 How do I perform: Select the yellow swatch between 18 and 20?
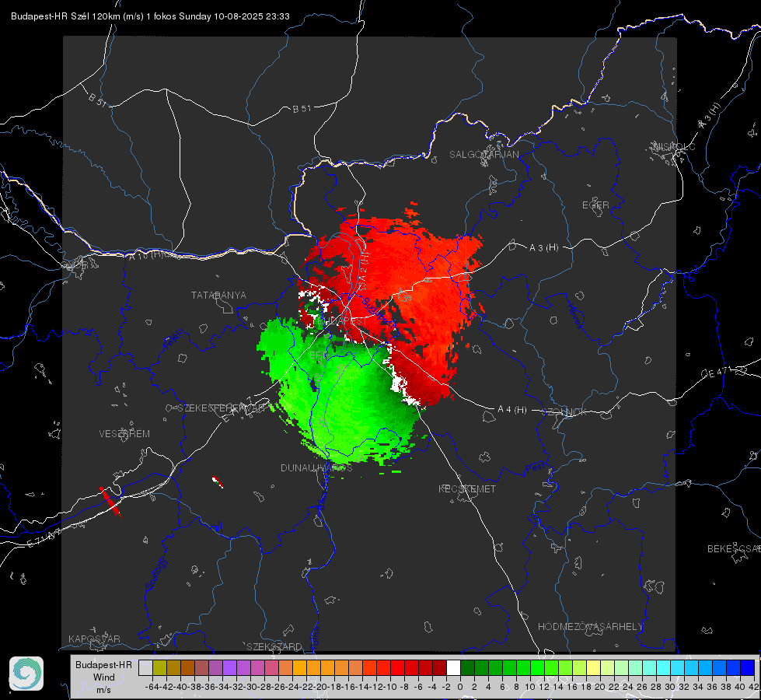tap(593, 668)
